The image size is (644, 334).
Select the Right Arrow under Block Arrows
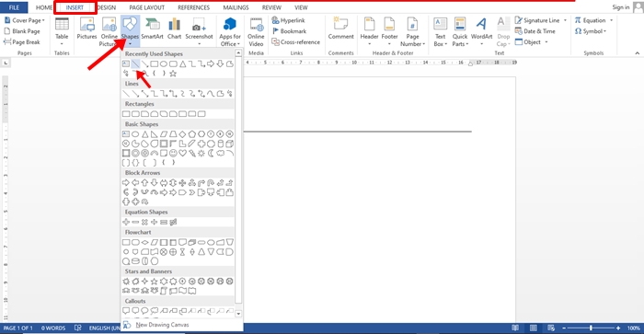(126, 183)
